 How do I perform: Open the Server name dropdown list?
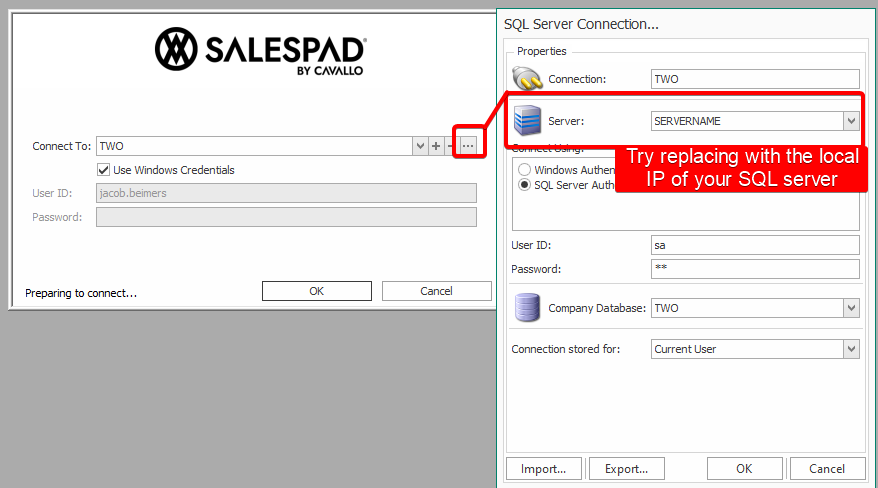pyautogui.click(x=851, y=121)
